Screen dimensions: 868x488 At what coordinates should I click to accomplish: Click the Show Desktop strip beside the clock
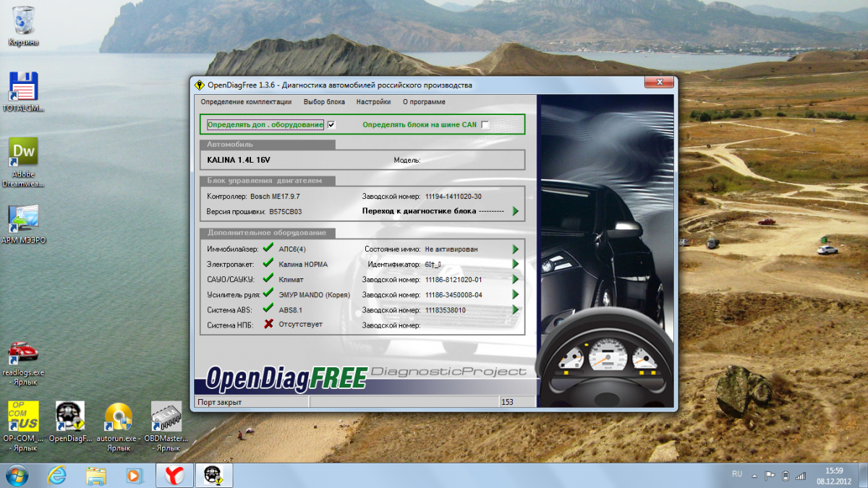coord(862,475)
